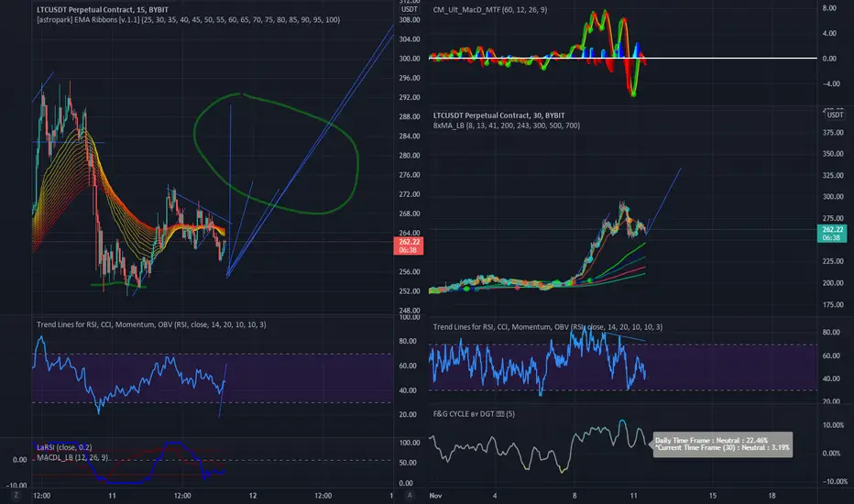
Task: Click the Nov label on the right time axis
Action: click(x=435, y=495)
